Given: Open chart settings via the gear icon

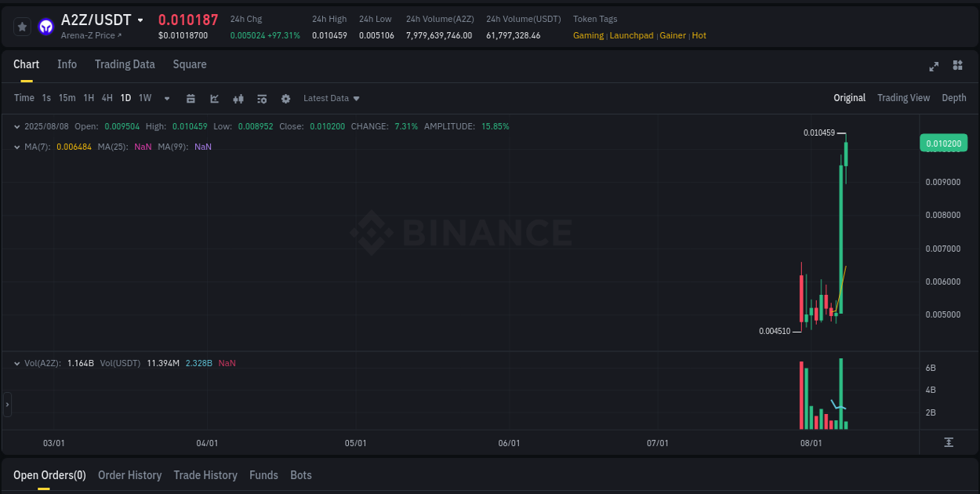Looking at the screenshot, I should [x=285, y=98].
